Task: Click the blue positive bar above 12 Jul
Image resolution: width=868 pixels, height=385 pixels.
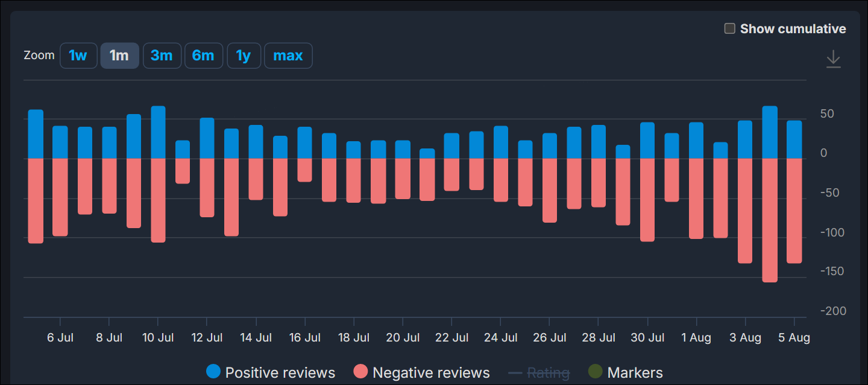Action: 207,138
